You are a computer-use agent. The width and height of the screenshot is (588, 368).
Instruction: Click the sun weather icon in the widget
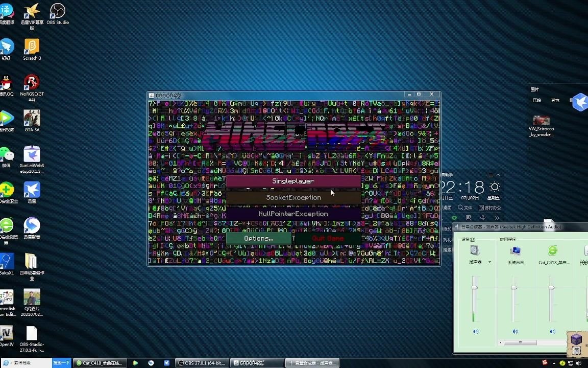pyautogui.click(x=495, y=187)
